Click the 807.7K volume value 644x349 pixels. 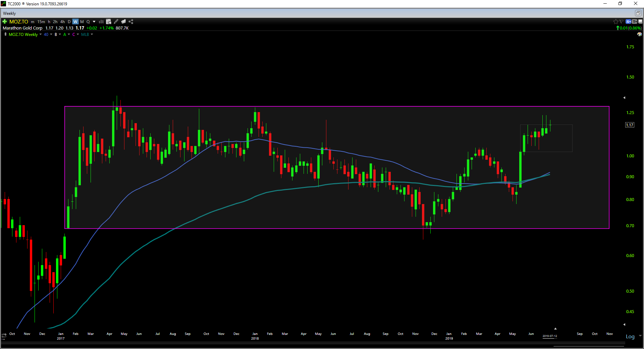click(122, 28)
